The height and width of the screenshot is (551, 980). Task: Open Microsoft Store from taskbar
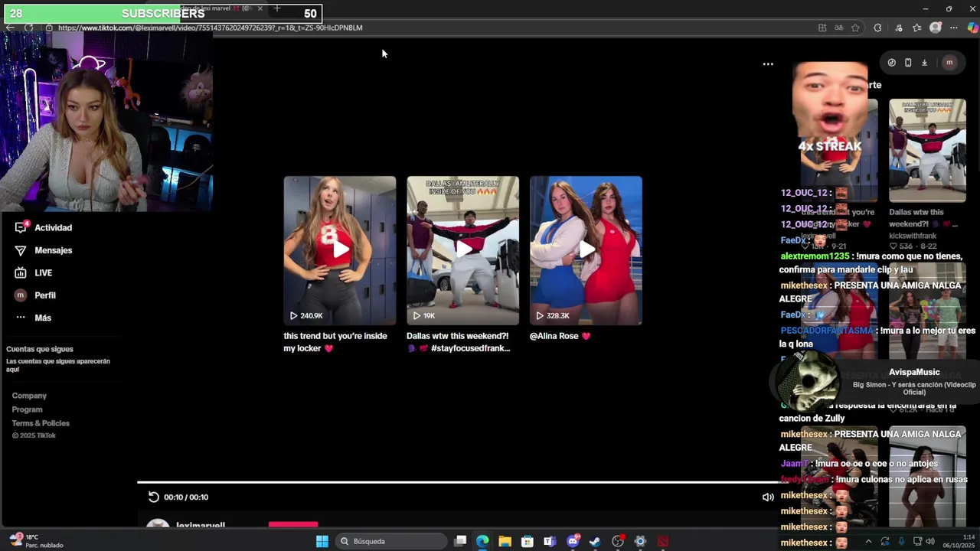pos(528,541)
